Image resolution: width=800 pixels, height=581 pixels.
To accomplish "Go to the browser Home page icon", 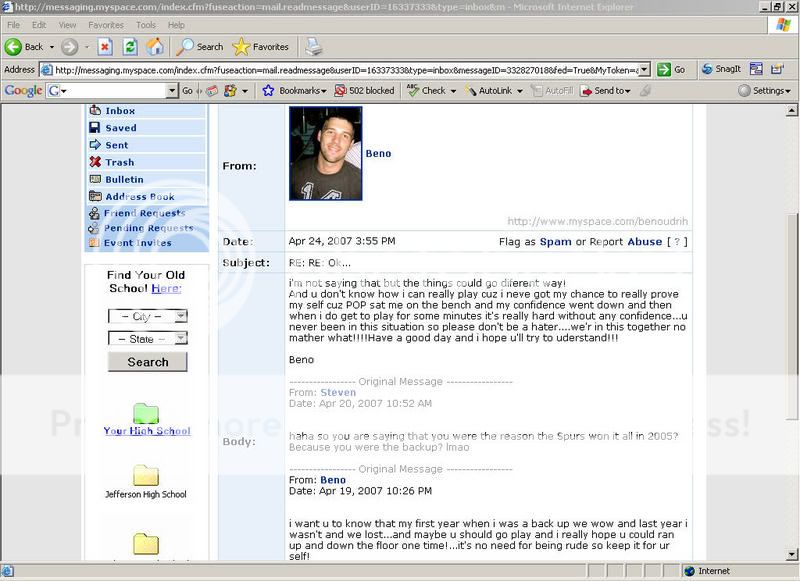I will [155, 47].
